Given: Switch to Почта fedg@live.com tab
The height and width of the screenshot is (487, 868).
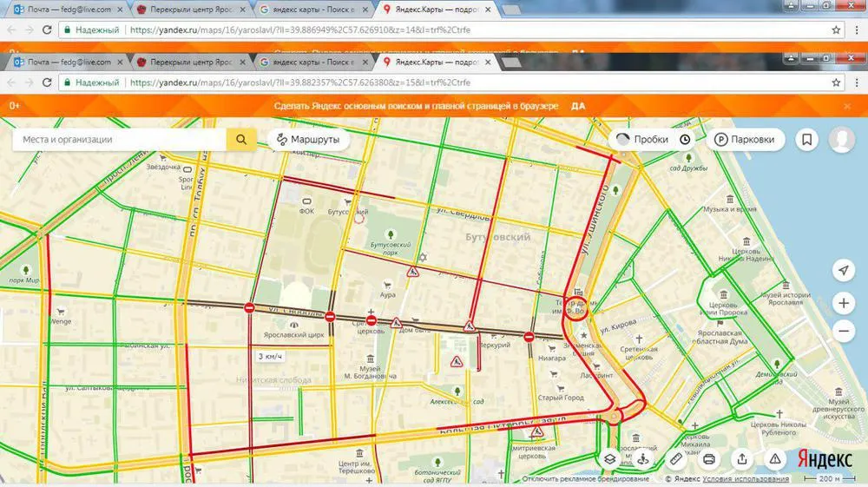Looking at the screenshot, I should pos(69,62).
